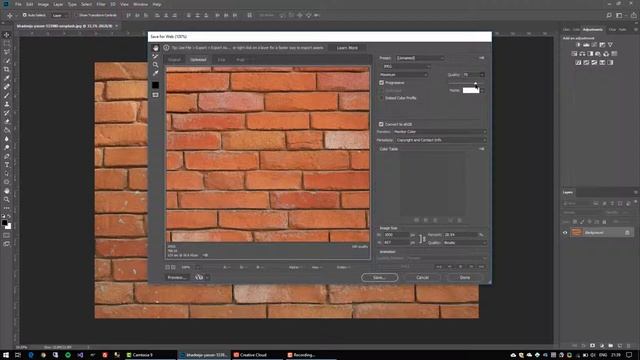The image size is (640, 360).
Task: Switch to the 4-Up preview tab
Action: (240, 60)
